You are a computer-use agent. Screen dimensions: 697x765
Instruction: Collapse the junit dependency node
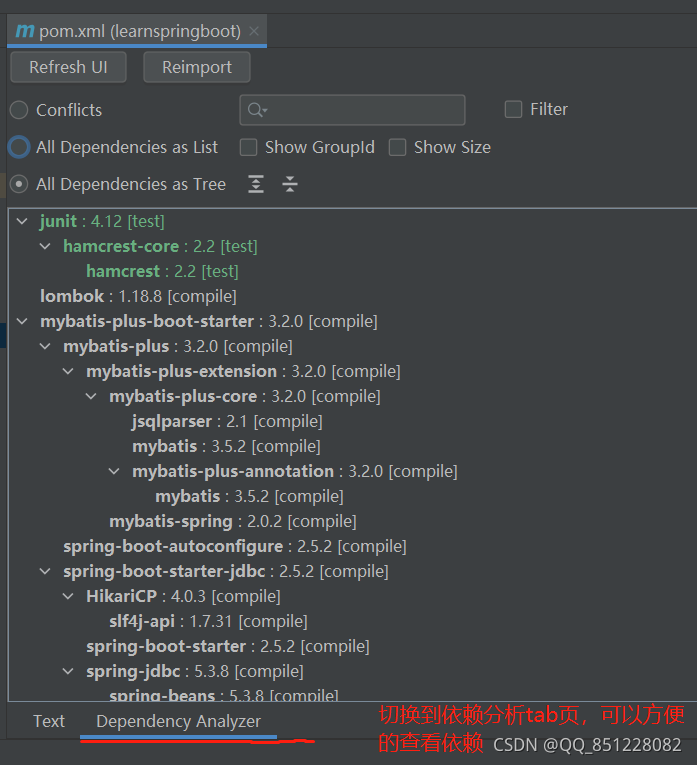(22, 221)
